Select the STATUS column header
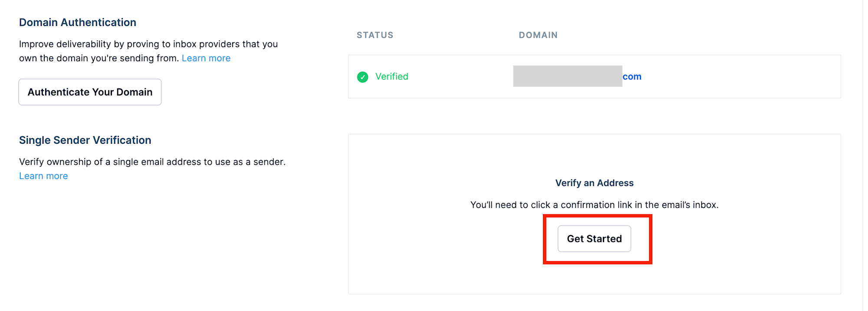Viewport: 868px width, 311px height. point(375,35)
